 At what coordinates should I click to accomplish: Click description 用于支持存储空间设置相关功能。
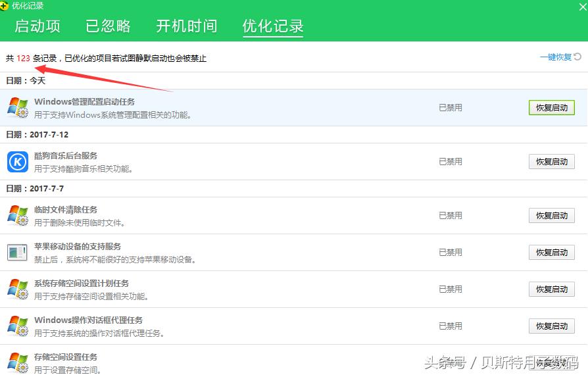tap(91, 296)
